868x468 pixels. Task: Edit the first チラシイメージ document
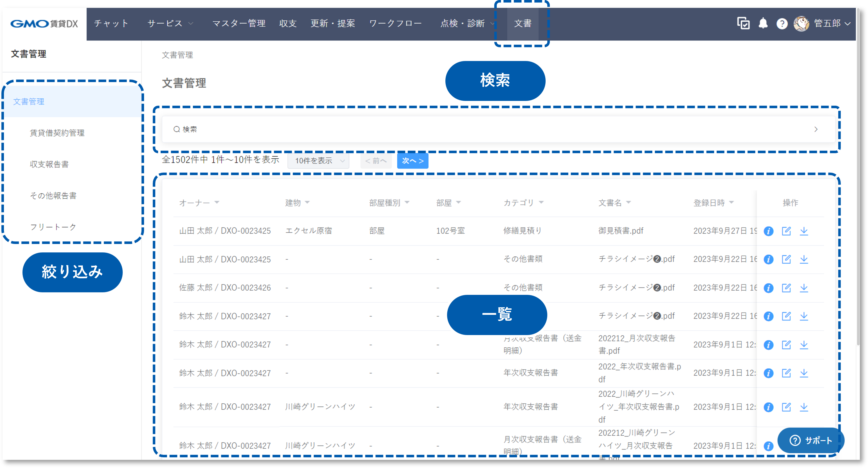coord(787,259)
